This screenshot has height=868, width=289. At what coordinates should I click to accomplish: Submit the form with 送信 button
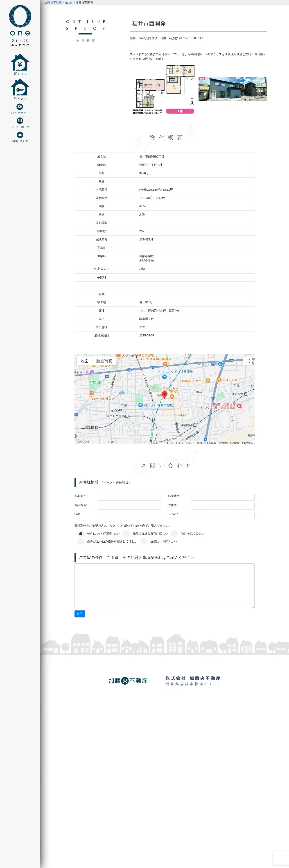[x=80, y=614]
